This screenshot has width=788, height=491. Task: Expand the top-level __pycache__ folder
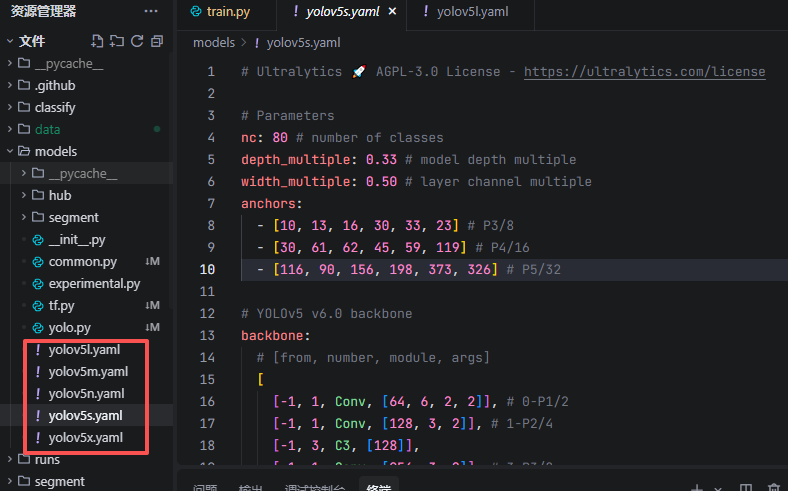coord(69,63)
